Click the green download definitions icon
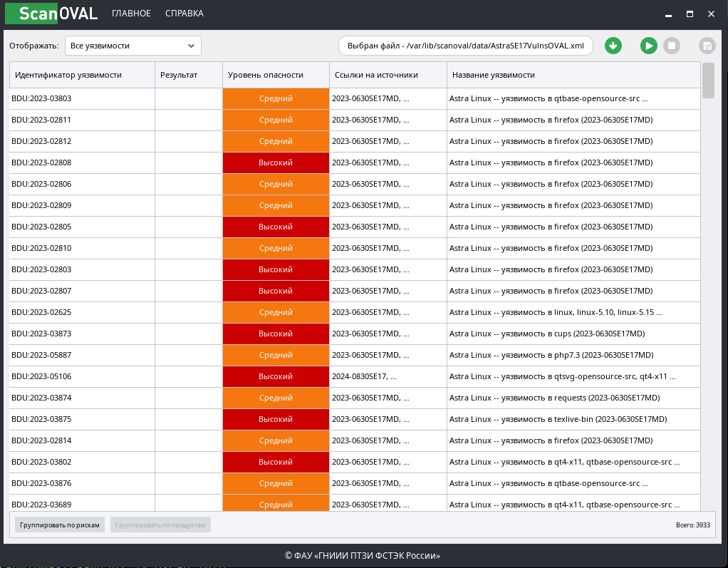 tap(613, 46)
